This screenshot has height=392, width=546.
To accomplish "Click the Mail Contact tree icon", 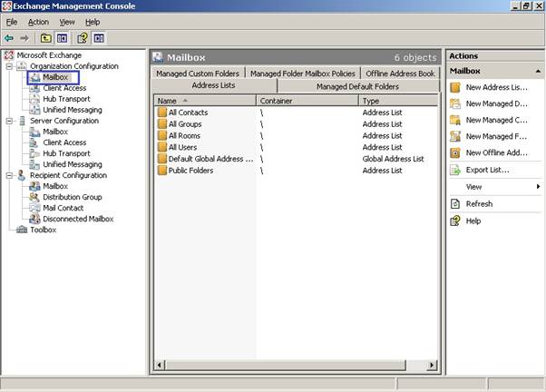I will (34, 208).
